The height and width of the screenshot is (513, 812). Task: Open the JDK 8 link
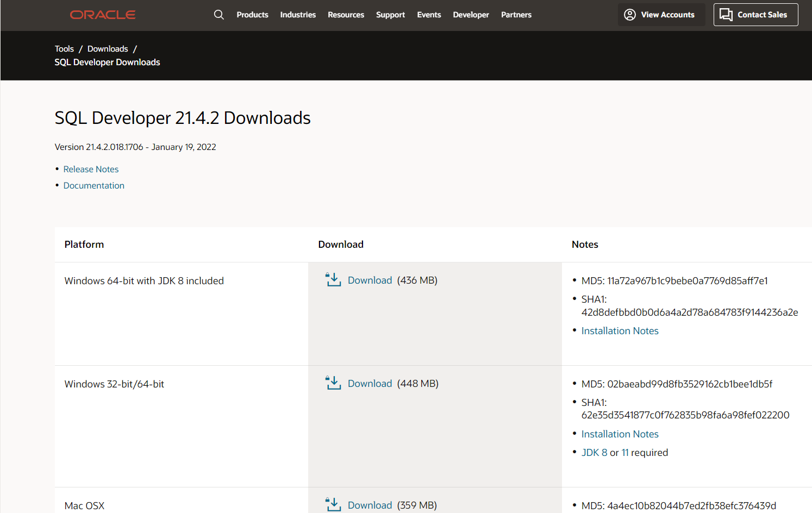pos(595,453)
